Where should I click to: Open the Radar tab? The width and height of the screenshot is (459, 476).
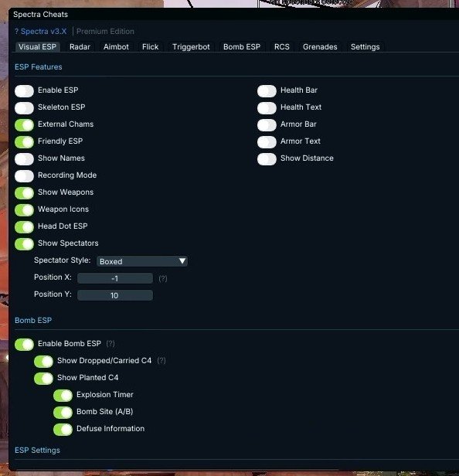pyautogui.click(x=80, y=46)
